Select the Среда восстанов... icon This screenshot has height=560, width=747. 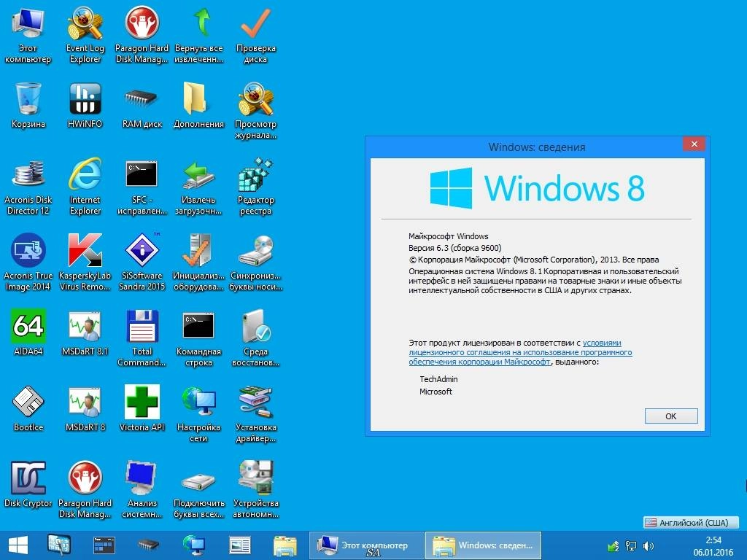pos(256,338)
